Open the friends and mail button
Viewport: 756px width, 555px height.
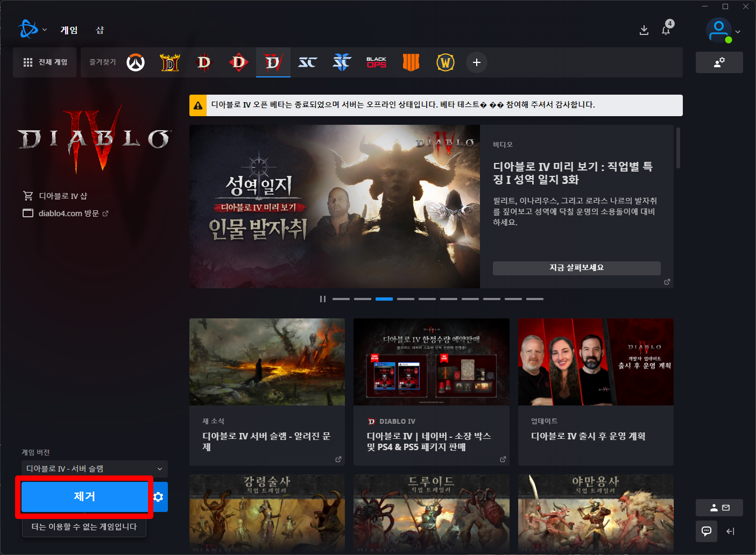(x=719, y=508)
